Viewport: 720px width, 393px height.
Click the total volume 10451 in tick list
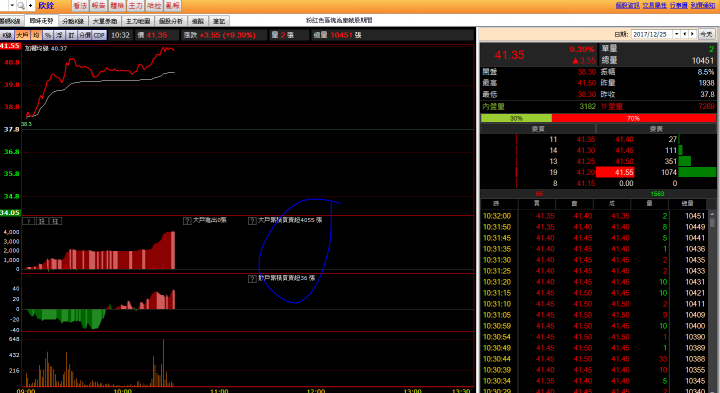(695, 216)
